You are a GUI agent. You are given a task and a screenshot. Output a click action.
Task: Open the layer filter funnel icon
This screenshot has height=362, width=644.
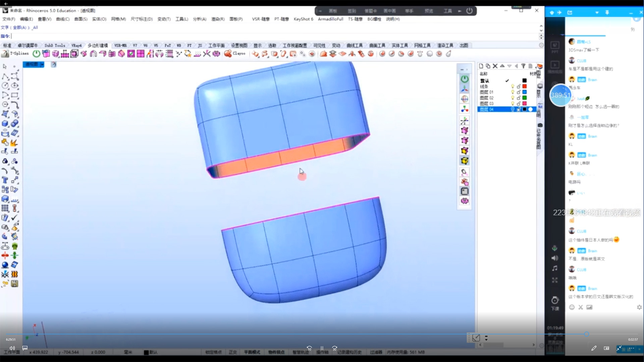click(x=523, y=66)
